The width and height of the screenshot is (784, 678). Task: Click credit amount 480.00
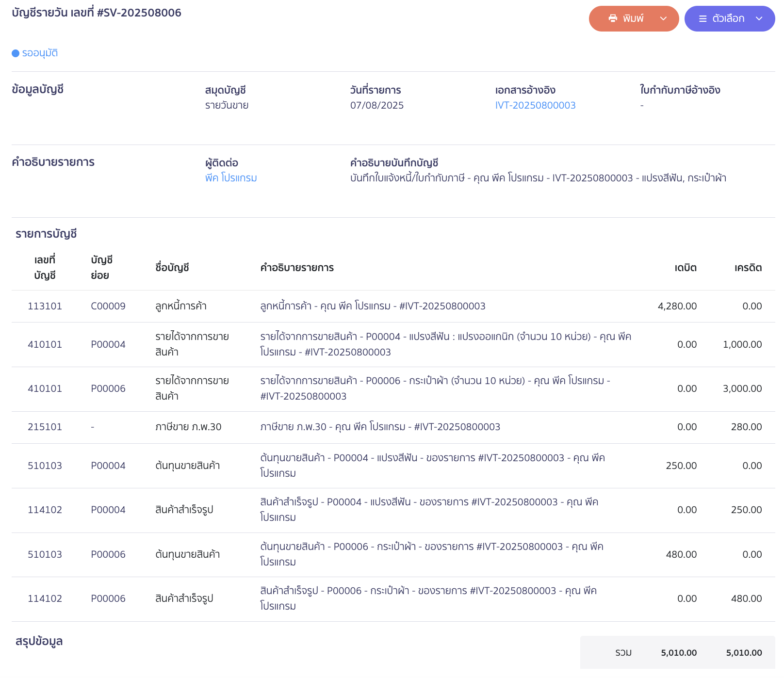tap(747, 598)
